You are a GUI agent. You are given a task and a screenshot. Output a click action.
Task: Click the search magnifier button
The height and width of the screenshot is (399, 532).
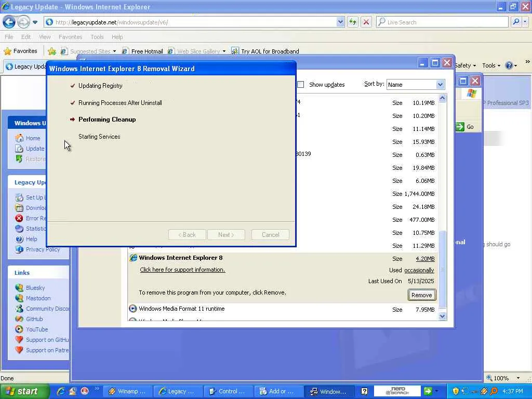pyautogui.click(x=516, y=22)
